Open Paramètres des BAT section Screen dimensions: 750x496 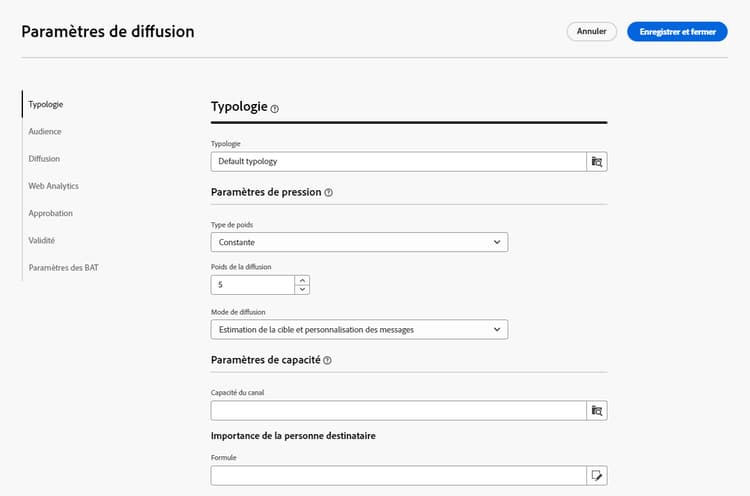(x=64, y=268)
